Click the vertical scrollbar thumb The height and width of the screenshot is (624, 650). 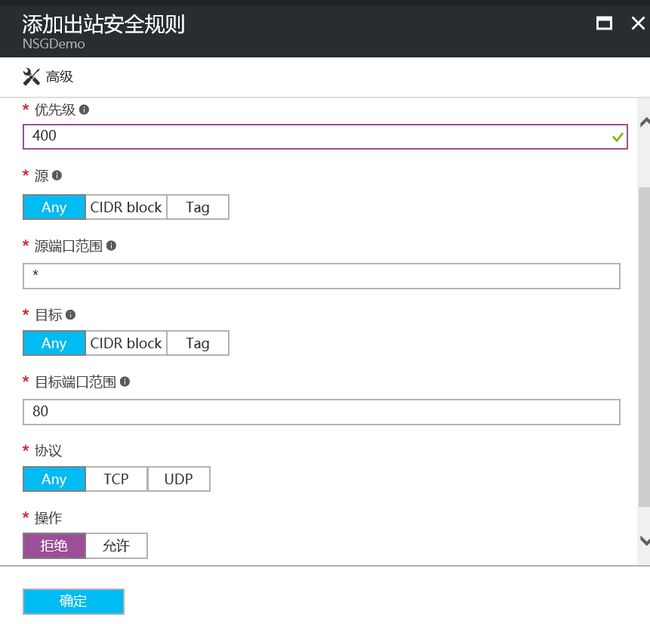click(644, 347)
